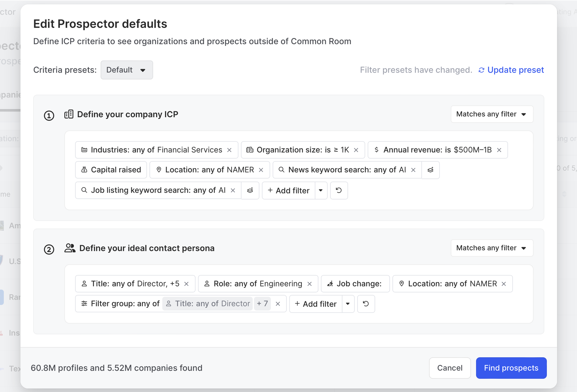
Task: Remove the Industries Financial Services filter
Action: [x=229, y=150]
